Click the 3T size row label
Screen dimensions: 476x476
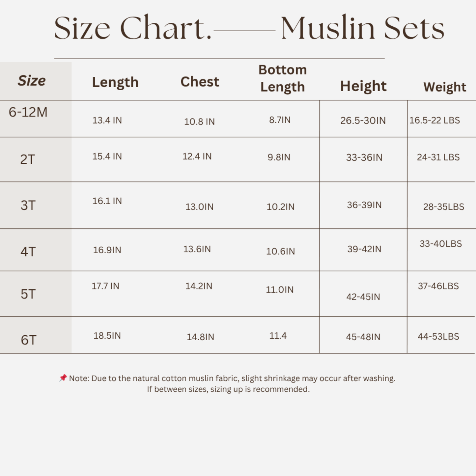coord(28,206)
